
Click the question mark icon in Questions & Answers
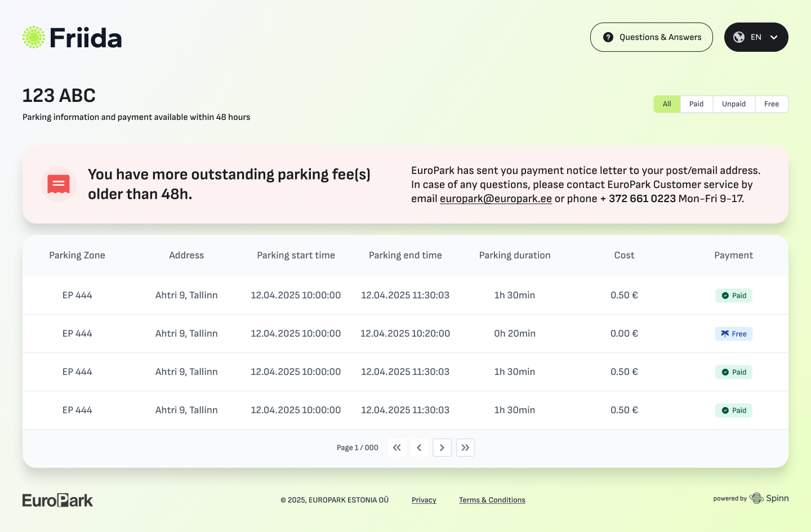click(608, 37)
